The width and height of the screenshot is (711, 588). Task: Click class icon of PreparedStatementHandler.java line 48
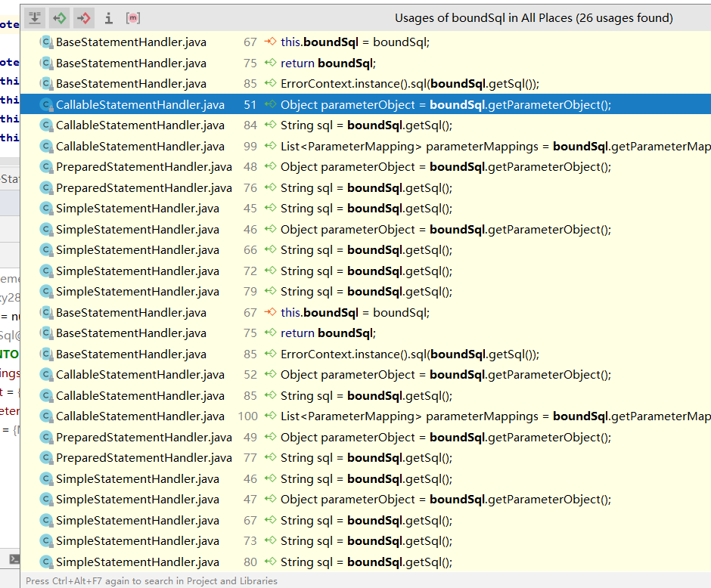(x=46, y=167)
